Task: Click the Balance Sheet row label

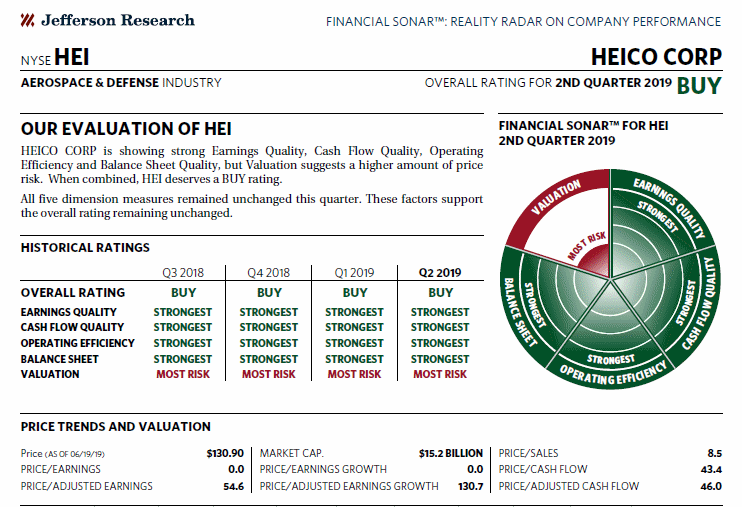Action: 60,359
